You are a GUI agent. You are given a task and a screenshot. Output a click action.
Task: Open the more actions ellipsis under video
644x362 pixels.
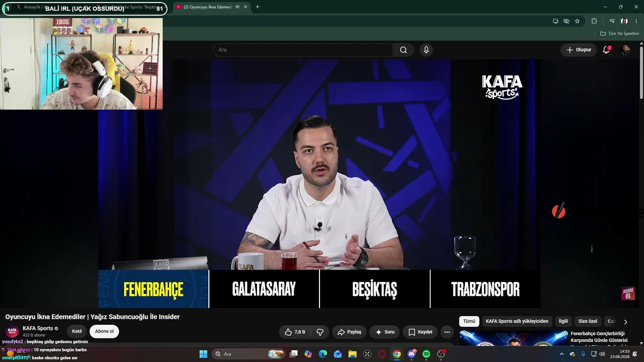[x=447, y=332]
